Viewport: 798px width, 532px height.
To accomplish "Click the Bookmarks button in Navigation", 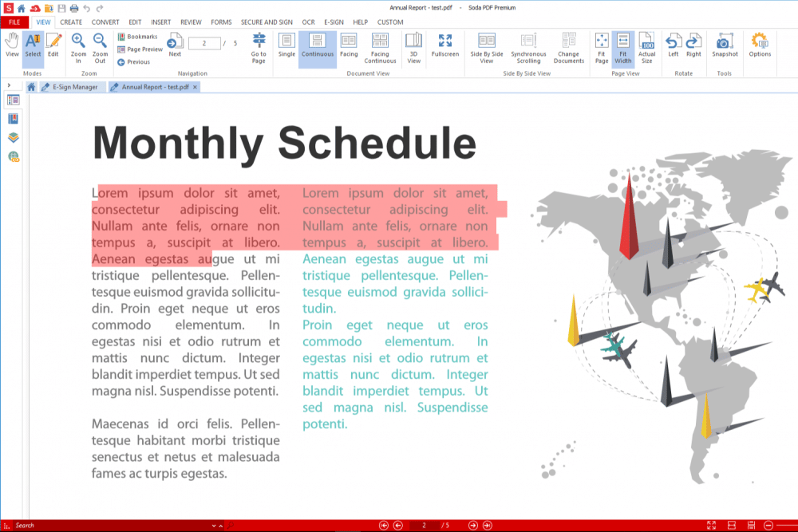I will tap(137, 37).
